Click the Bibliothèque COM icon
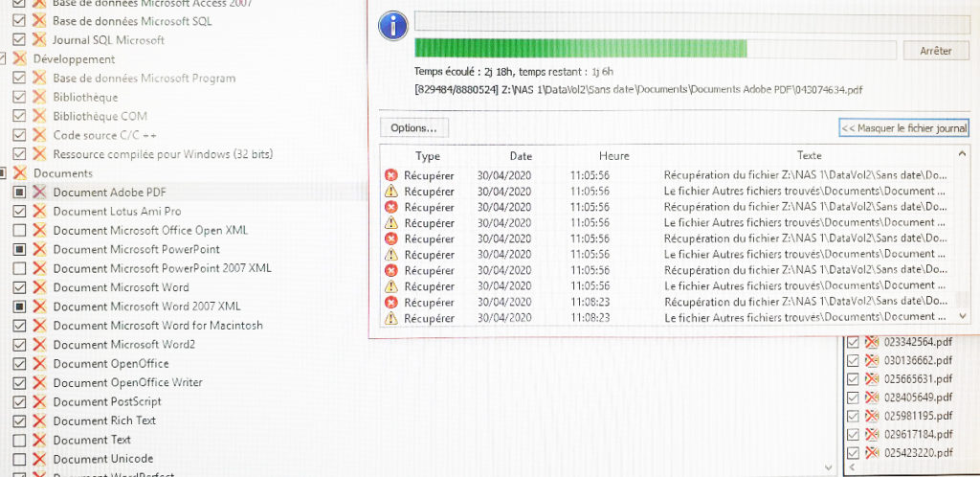This screenshot has height=477, width=980. (x=39, y=116)
